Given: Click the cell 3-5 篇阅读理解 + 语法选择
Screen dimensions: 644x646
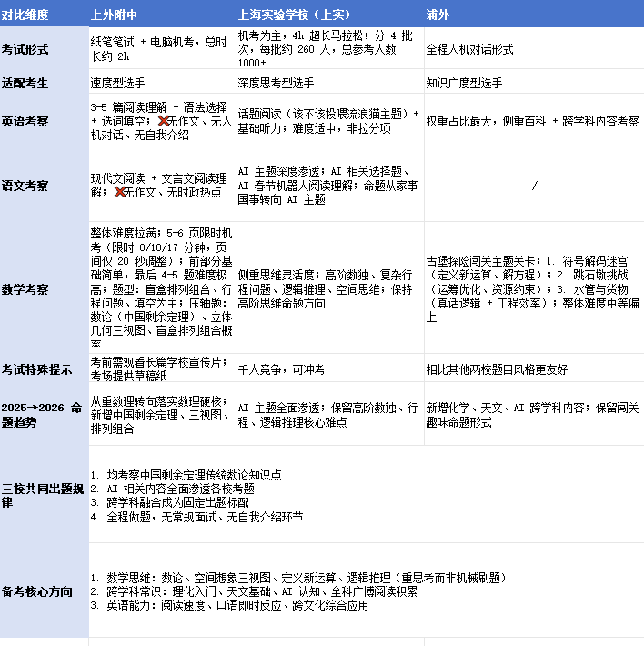Looking at the screenshot, I should [x=162, y=120].
